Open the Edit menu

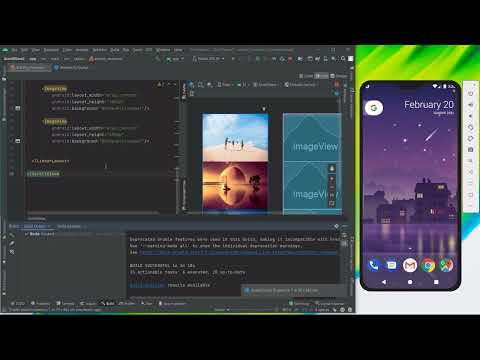pos(24,50)
